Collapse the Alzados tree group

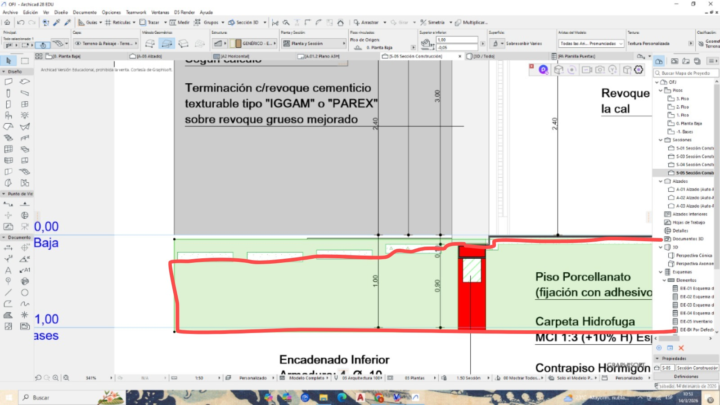[x=660, y=181]
